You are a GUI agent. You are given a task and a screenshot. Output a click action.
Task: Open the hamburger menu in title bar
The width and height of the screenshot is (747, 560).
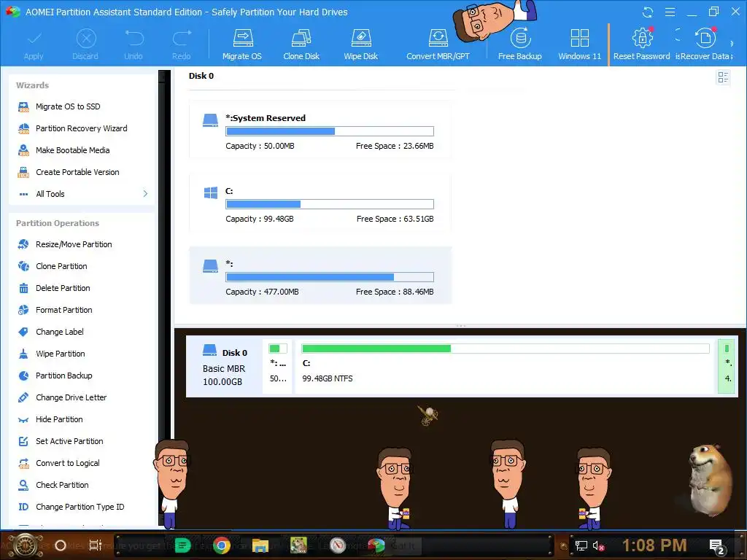tap(670, 12)
